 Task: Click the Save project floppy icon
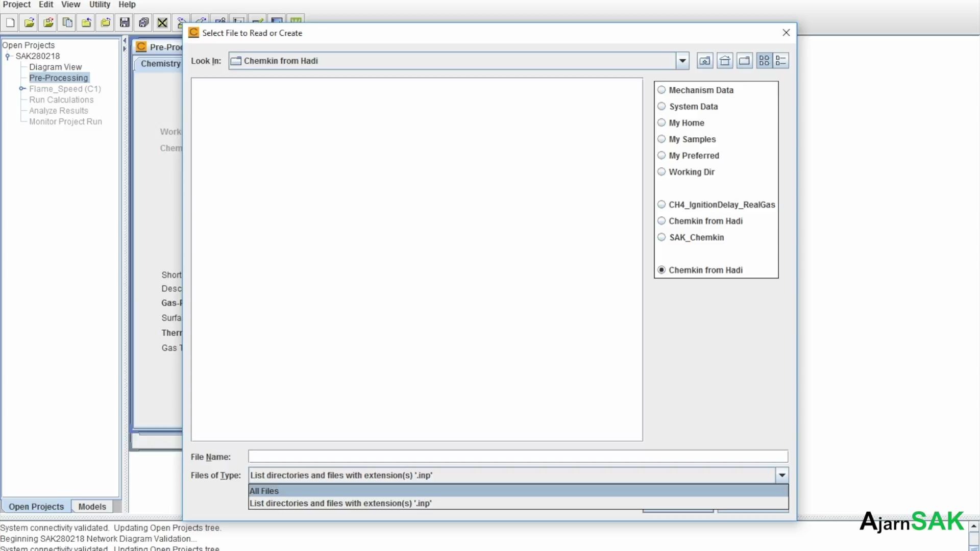[125, 22]
